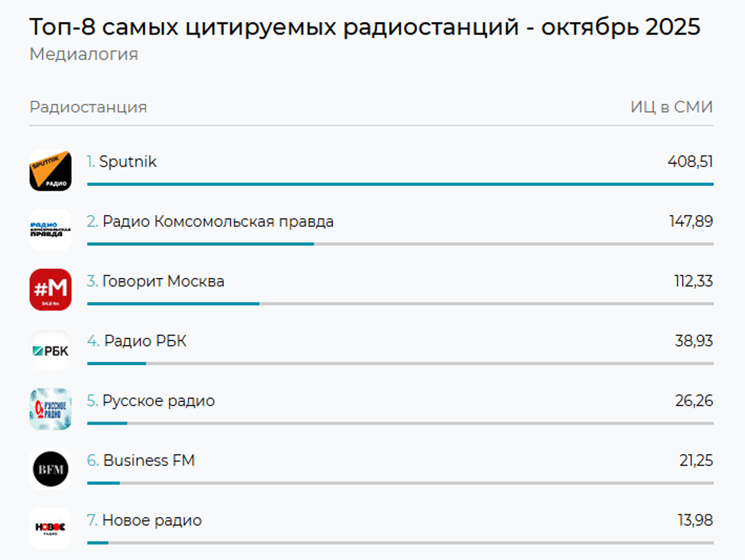The height and width of the screenshot is (560, 745).
Task: Click the Sputnik citation bar
Action: 400,184
